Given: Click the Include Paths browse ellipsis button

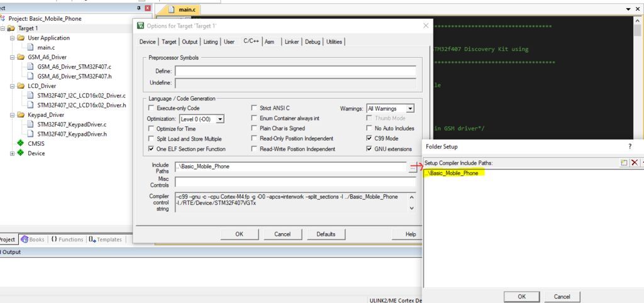Looking at the screenshot, I should tap(412, 167).
